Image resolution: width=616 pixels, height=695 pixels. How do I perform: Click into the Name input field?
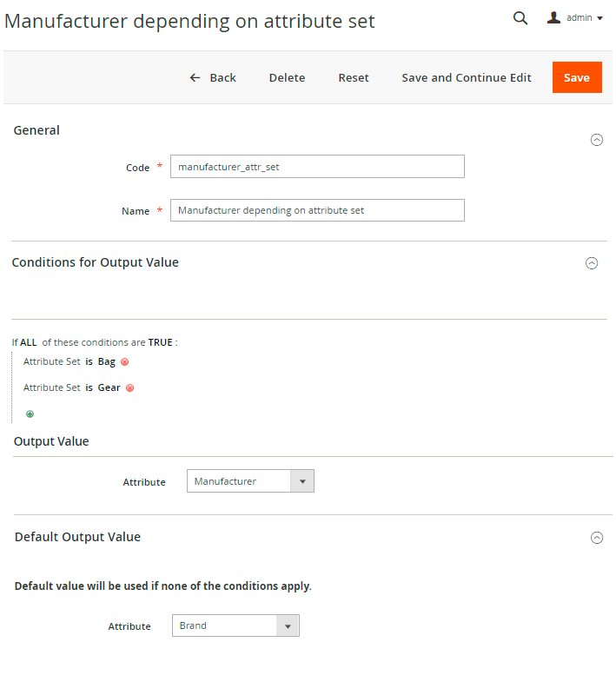point(317,210)
